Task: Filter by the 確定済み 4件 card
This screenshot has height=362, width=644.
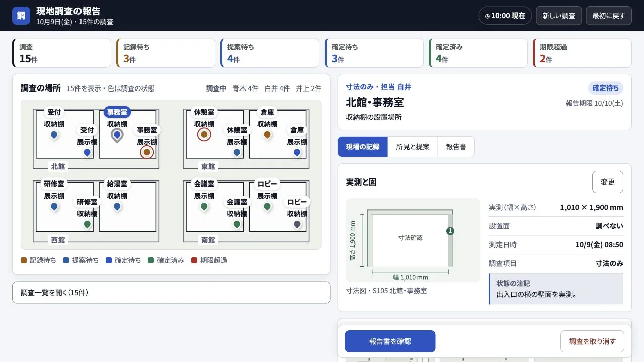Action: pos(478,53)
